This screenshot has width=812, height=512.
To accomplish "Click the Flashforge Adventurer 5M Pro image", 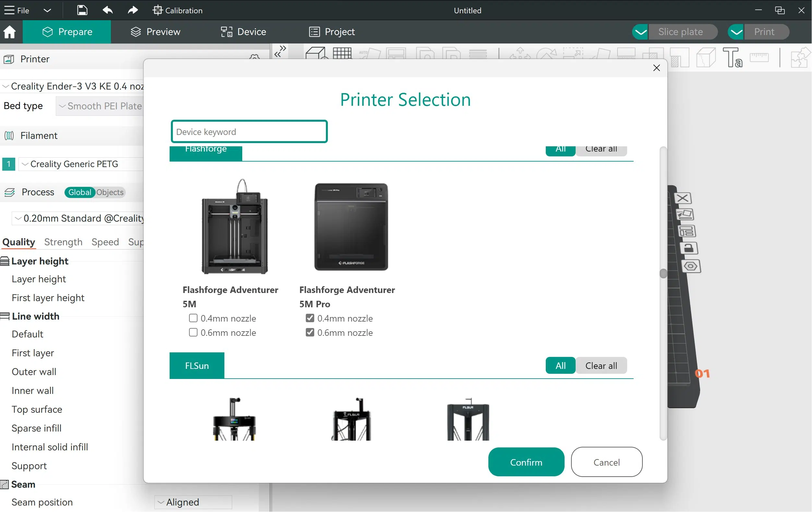I will 352,227.
